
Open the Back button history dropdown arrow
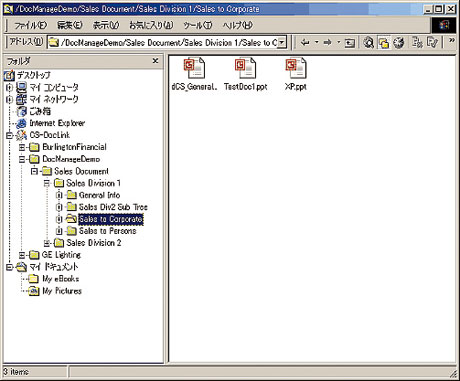[x=317, y=42]
